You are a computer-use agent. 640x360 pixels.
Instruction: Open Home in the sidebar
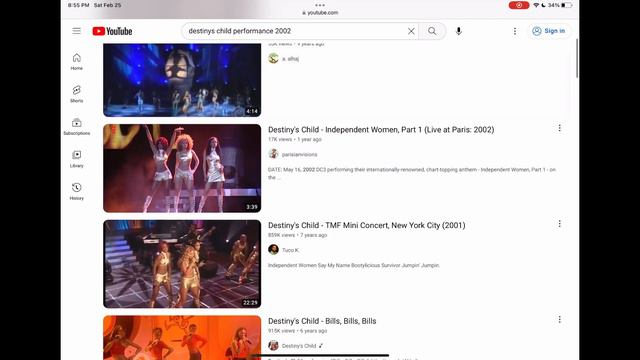click(x=76, y=62)
